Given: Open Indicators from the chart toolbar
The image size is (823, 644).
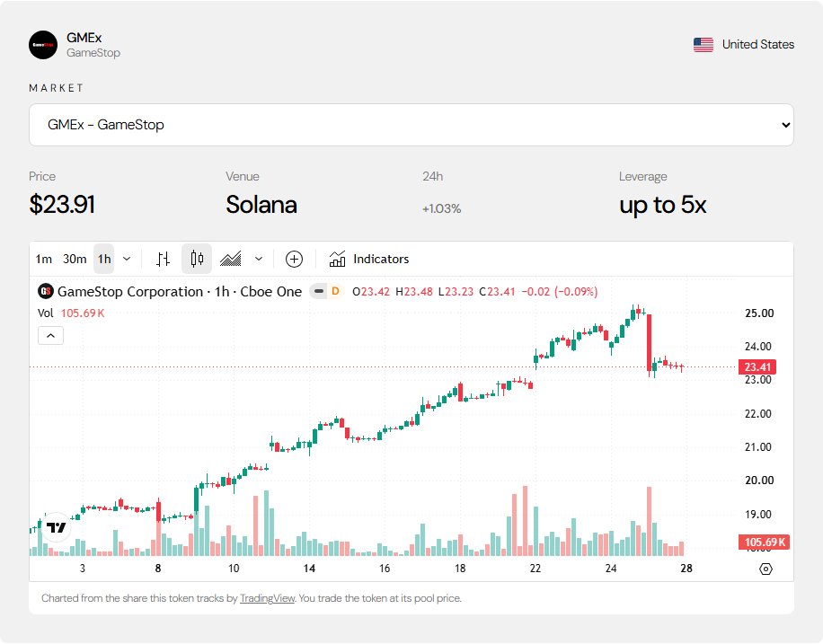Looking at the screenshot, I should click(369, 259).
